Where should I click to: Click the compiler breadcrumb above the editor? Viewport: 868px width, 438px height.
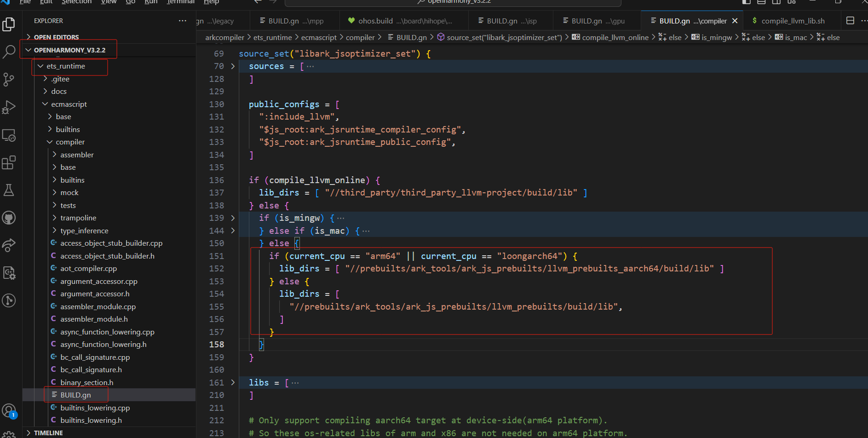[361, 37]
